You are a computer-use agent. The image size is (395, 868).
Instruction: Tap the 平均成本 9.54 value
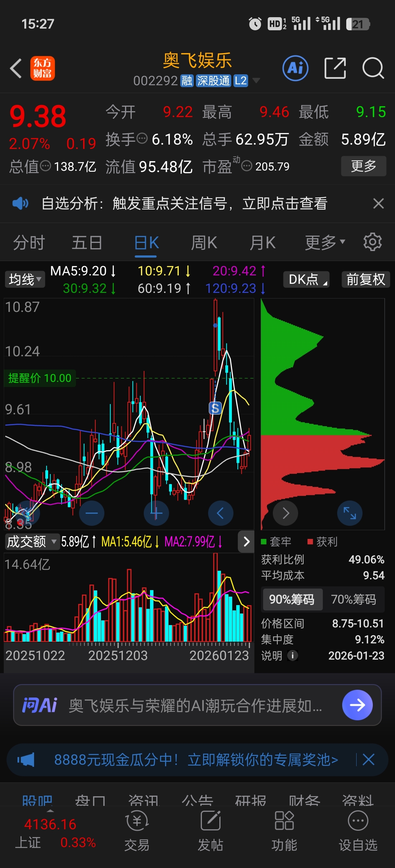coord(374,575)
